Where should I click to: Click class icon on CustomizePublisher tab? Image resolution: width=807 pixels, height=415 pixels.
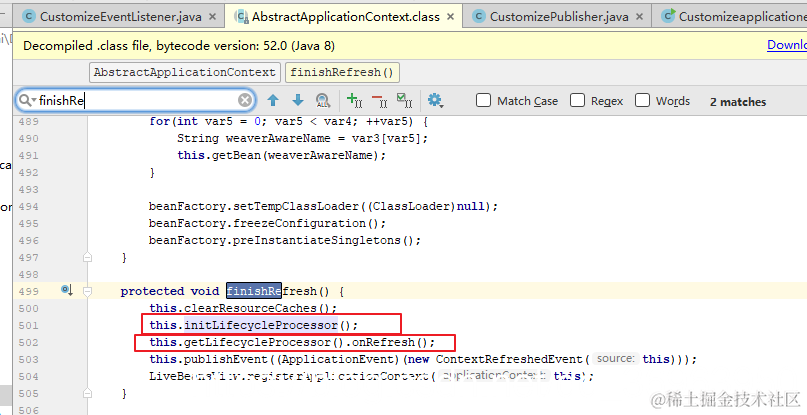(479, 16)
